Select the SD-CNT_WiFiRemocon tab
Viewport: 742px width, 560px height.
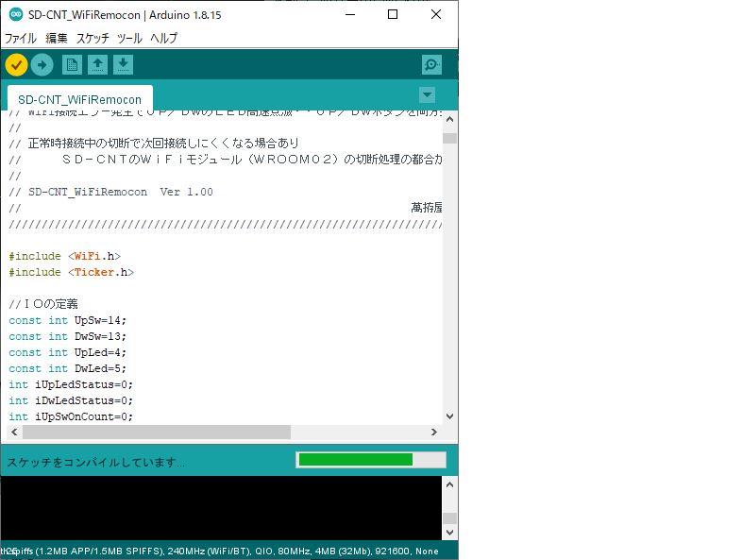point(80,99)
